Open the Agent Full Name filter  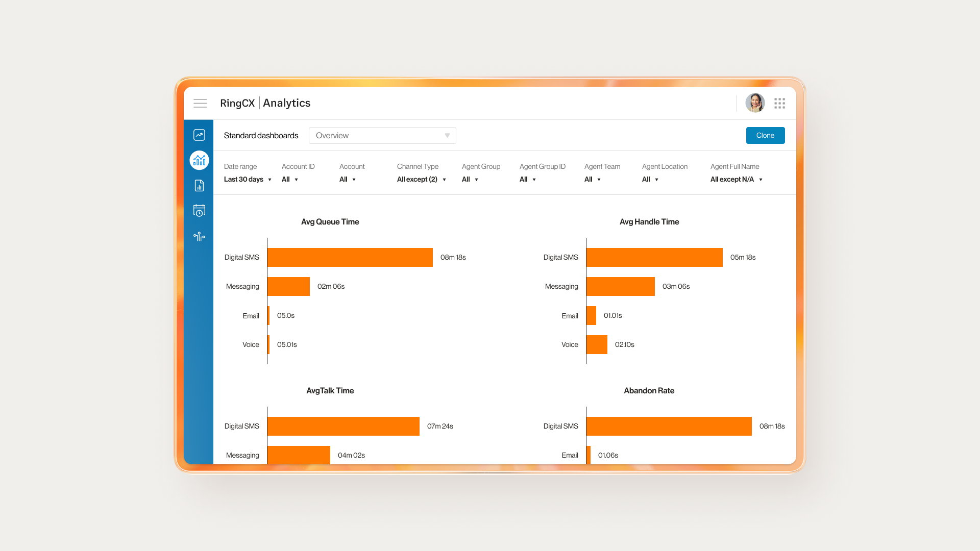pyautogui.click(x=736, y=180)
